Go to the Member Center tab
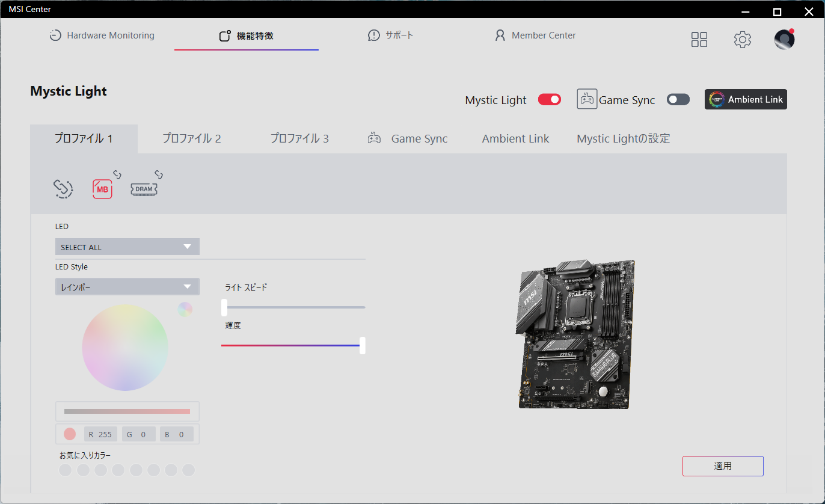 535,35
